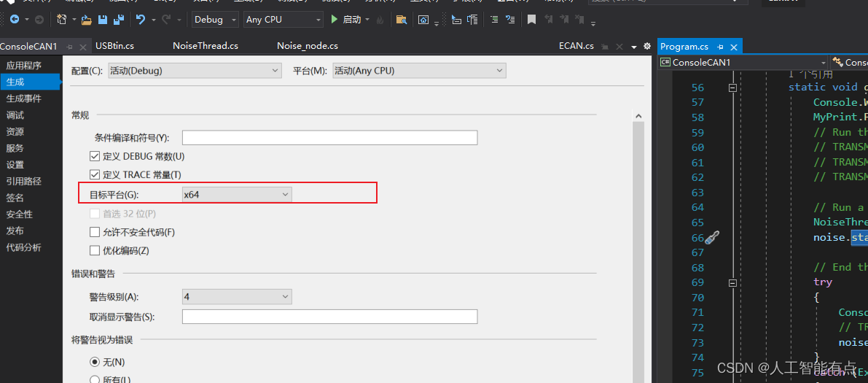Viewport: 868px width, 383px height.
Task: Click the green 启动 start button
Action: pos(346,20)
